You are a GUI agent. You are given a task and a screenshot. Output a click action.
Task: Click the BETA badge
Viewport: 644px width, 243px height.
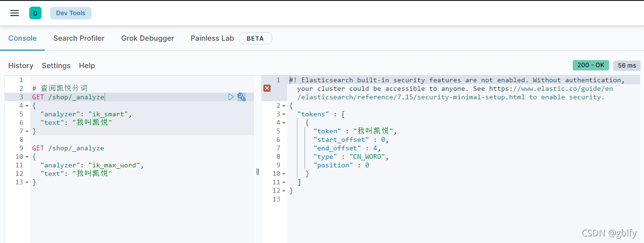[x=255, y=38]
